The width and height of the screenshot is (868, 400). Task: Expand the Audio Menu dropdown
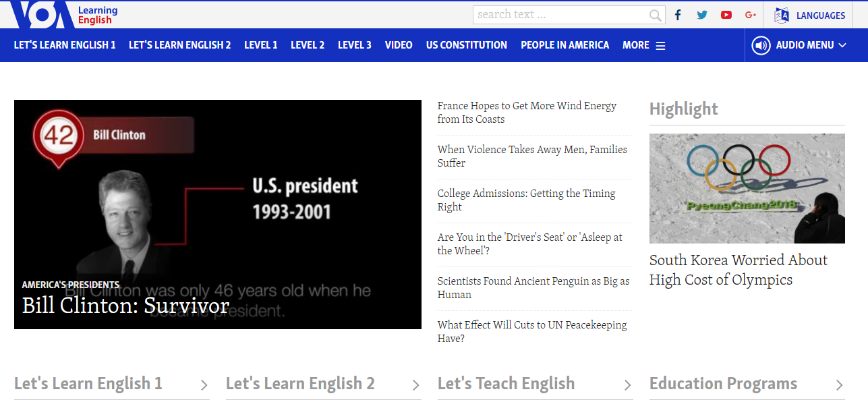tap(799, 45)
